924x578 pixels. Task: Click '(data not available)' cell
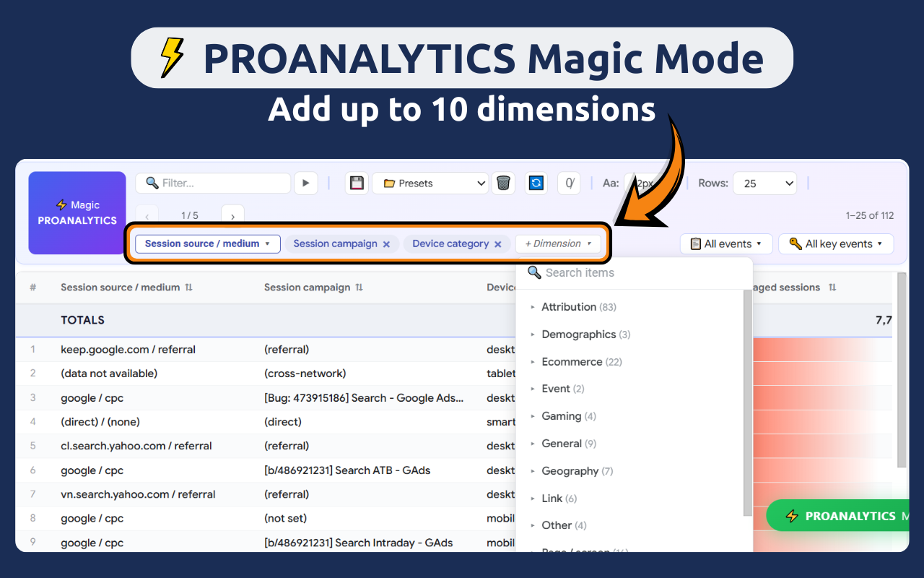109,374
